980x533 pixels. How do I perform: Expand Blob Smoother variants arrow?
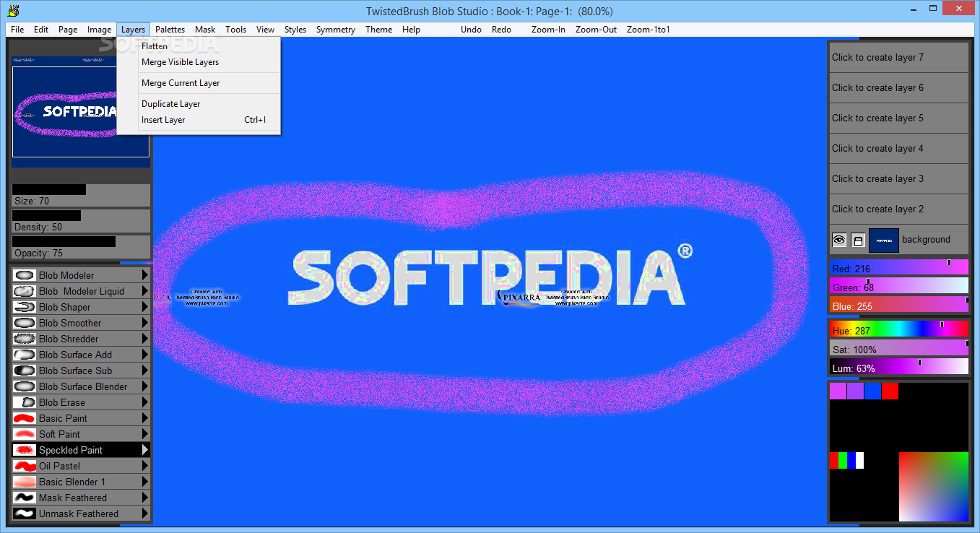pos(145,323)
